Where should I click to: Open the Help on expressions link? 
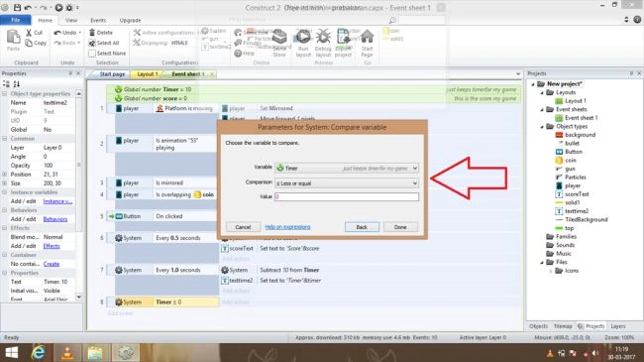click(287, 227)
